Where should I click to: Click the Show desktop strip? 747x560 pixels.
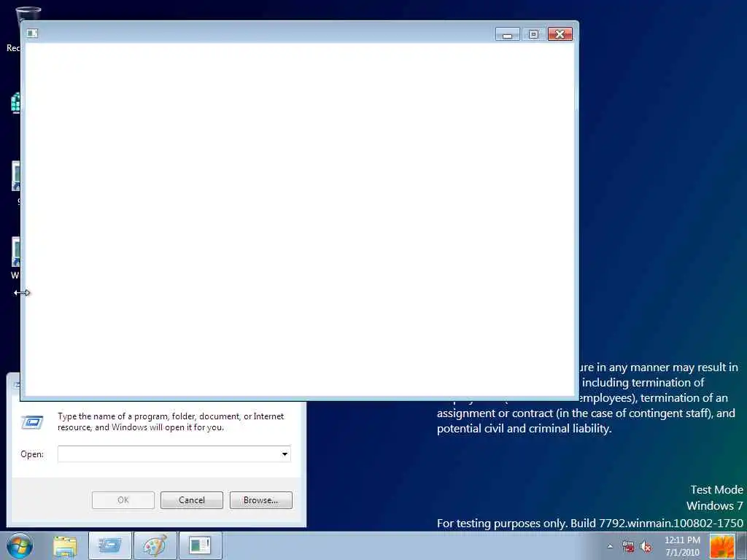742,545
